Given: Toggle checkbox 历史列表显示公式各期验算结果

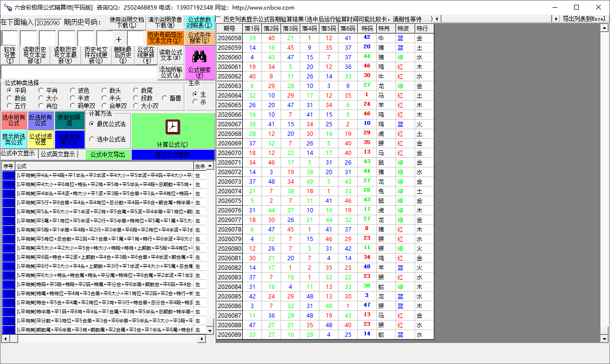Looking at the screenshot, I should [218, 19].
